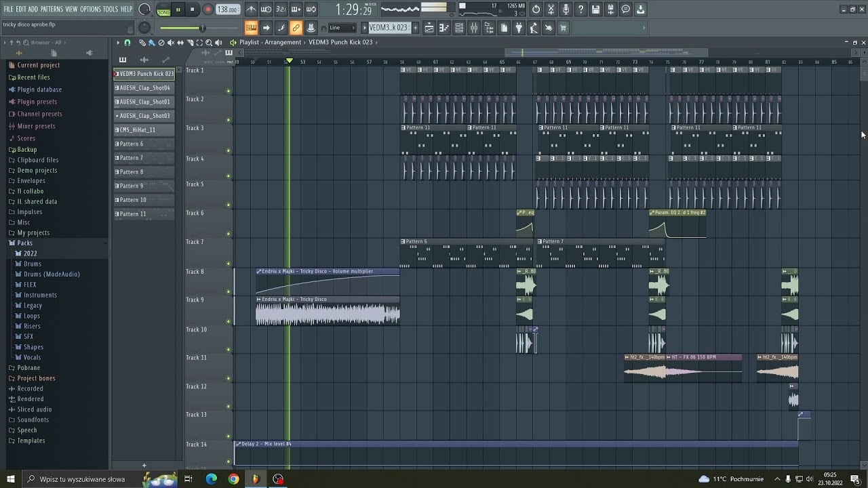Mute Track 13 with its green LED
868x488 pixels.
point(229,436)
